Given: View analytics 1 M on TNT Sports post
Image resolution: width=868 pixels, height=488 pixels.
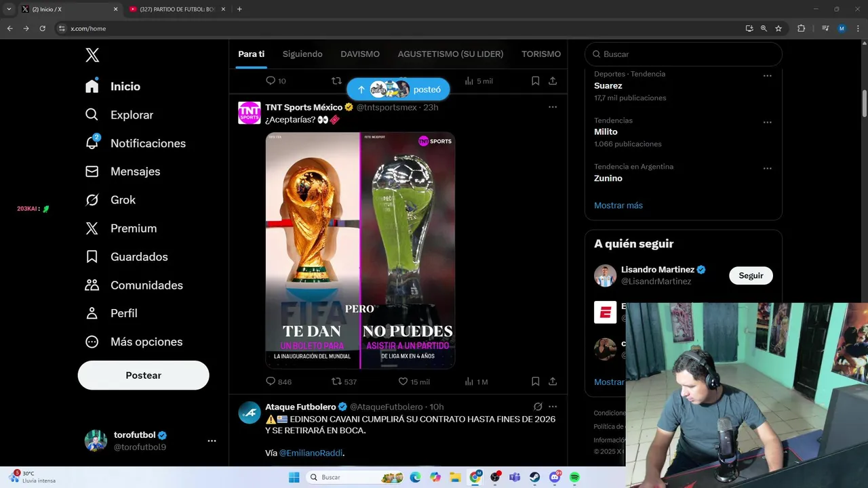Looking at the screenshot, I should click(476, 382).
